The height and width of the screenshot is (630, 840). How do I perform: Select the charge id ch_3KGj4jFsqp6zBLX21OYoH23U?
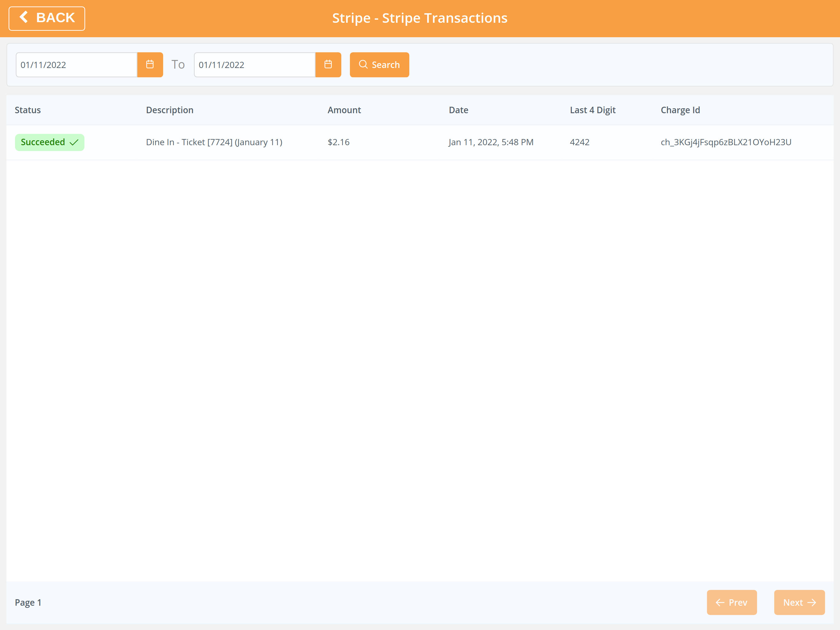coord(726,142)
